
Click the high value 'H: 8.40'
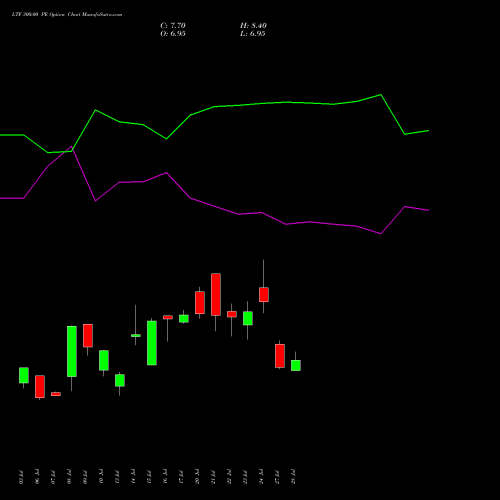pos(253,26)
